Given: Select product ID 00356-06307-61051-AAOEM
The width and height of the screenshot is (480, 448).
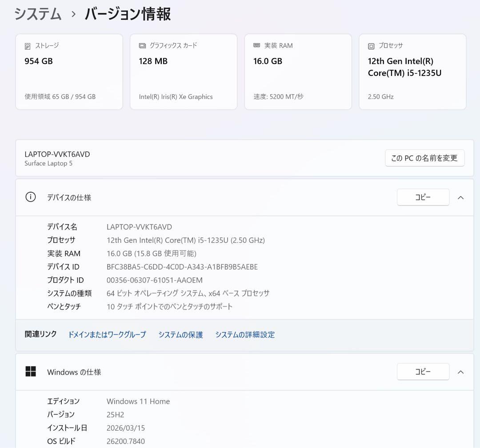Looking at the screenshot, I should pyautogui.click(x=155, y=280).
